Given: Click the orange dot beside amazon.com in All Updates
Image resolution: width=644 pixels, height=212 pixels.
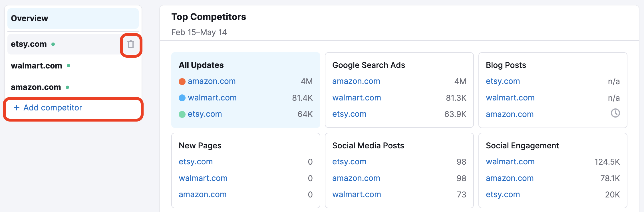Looking at the screenshot, I should click(182, 81).
